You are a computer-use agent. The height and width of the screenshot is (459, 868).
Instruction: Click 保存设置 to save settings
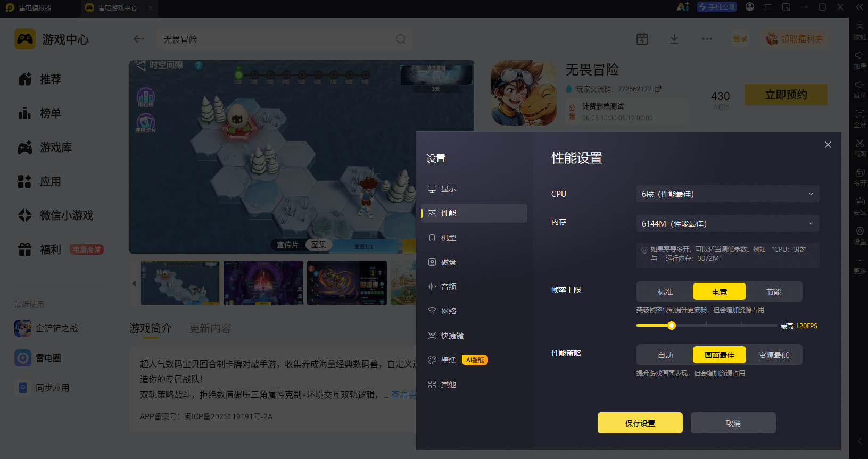[x=640, y=423]
